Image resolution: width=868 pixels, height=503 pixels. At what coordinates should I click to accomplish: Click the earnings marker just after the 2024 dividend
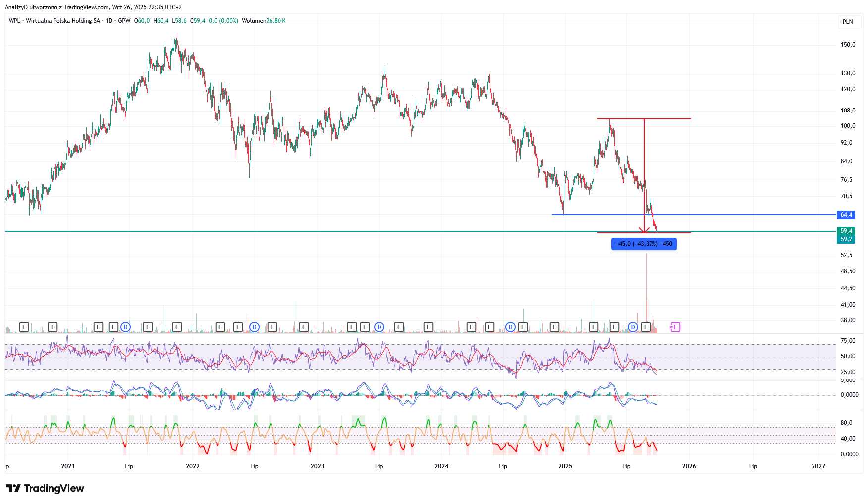(522, 327)
